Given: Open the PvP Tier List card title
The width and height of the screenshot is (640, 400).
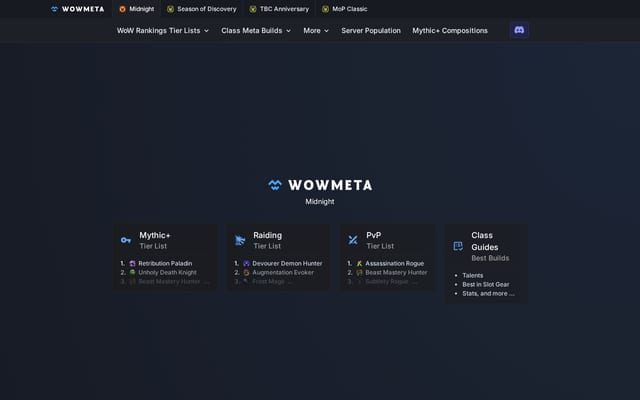Looking at the screenshot, I should coord(380,240).
